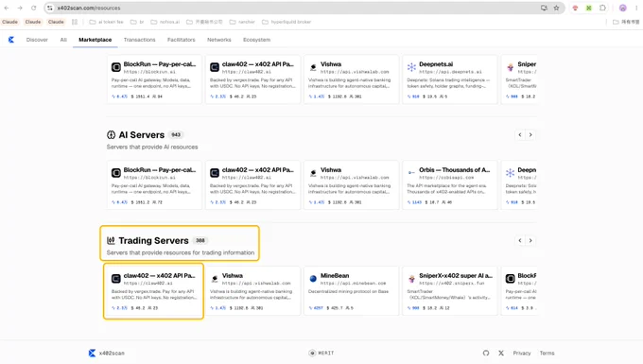
Task: Open Vishwa card under Trading Servers
Action: 252,290
